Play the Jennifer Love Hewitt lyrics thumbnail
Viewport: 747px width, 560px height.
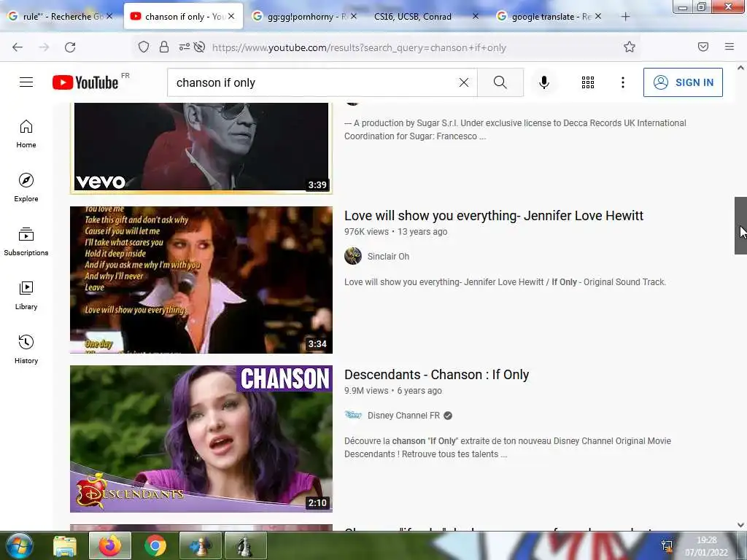click(201, 279)
